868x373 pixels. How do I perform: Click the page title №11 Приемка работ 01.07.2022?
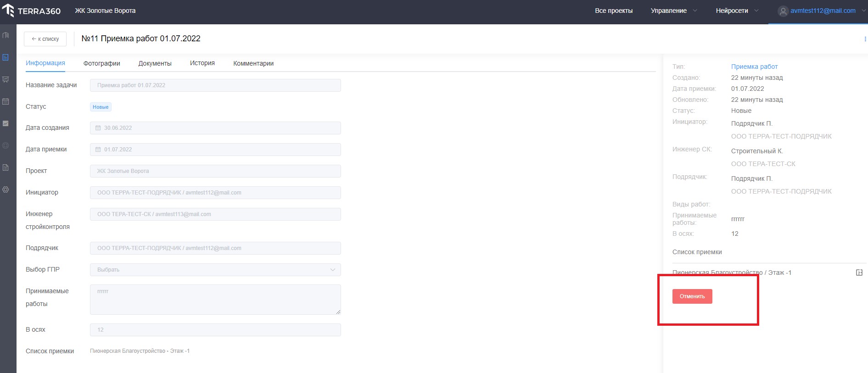(x=141, y=39)
